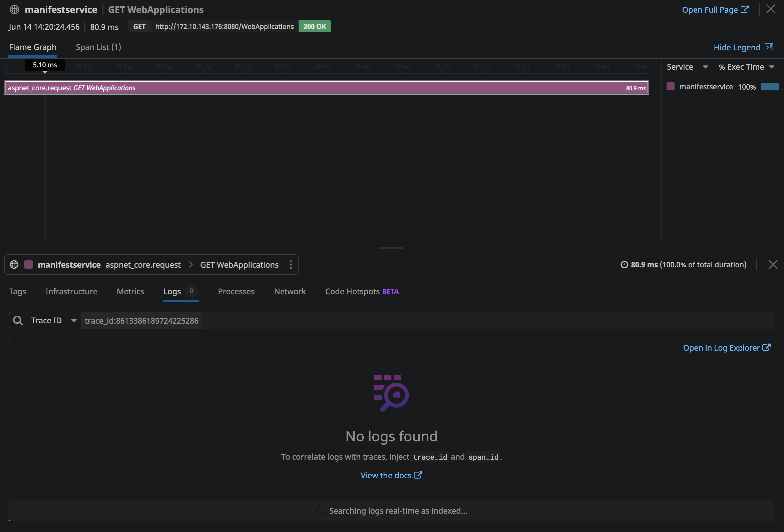Click Open in Log Explorer link
This screenshot has height=532, width=784.
point(727,348)
